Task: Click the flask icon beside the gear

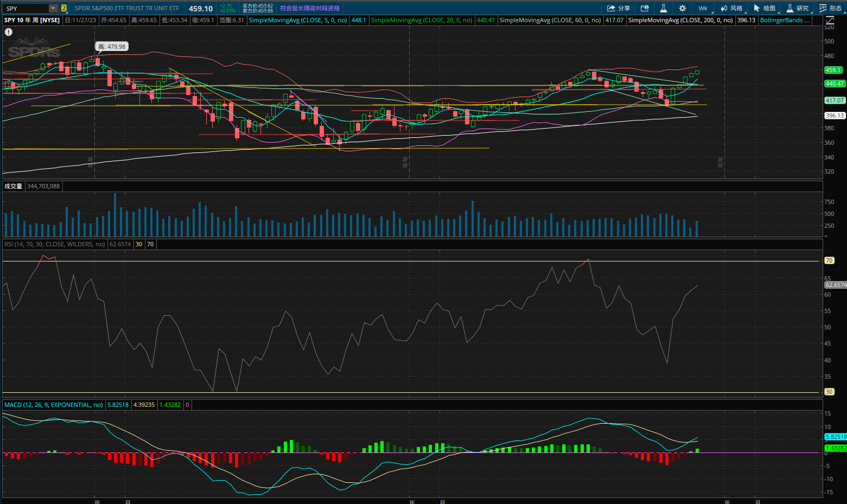Action: coord(663,8)
